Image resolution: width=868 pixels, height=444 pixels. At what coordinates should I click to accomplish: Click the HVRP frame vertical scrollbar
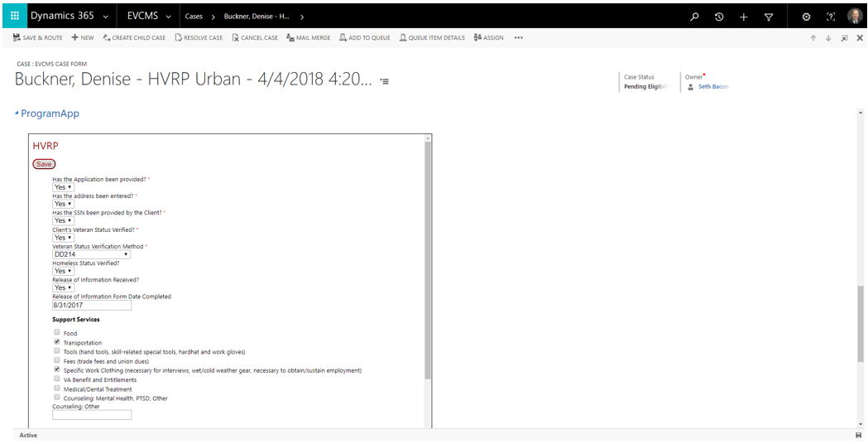pyautogui.click(x=427, y=261)
